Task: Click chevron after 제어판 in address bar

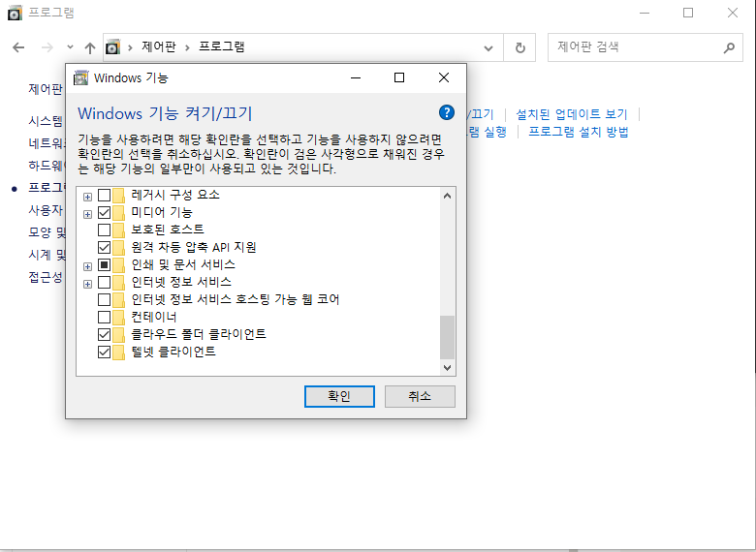Action: point(187,47)
